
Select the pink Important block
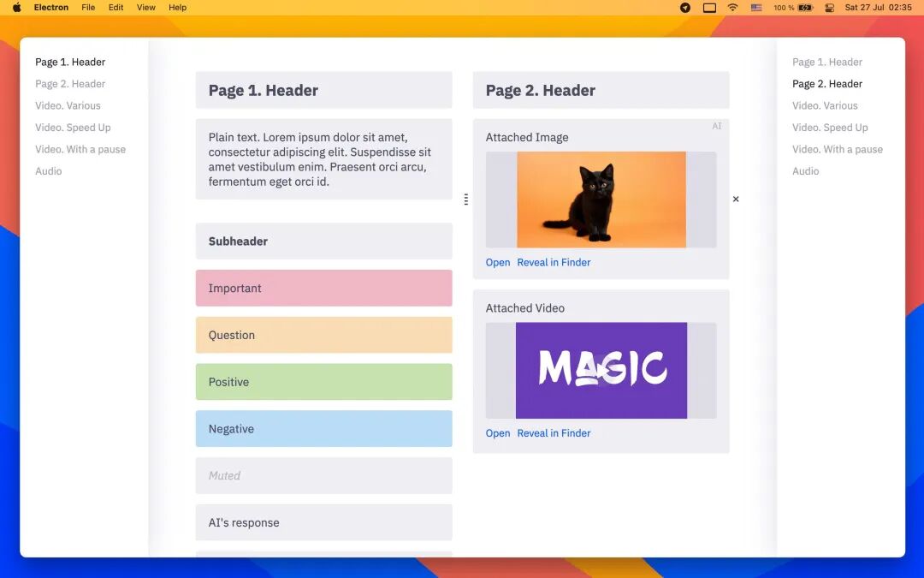click(x=324, y=288)
